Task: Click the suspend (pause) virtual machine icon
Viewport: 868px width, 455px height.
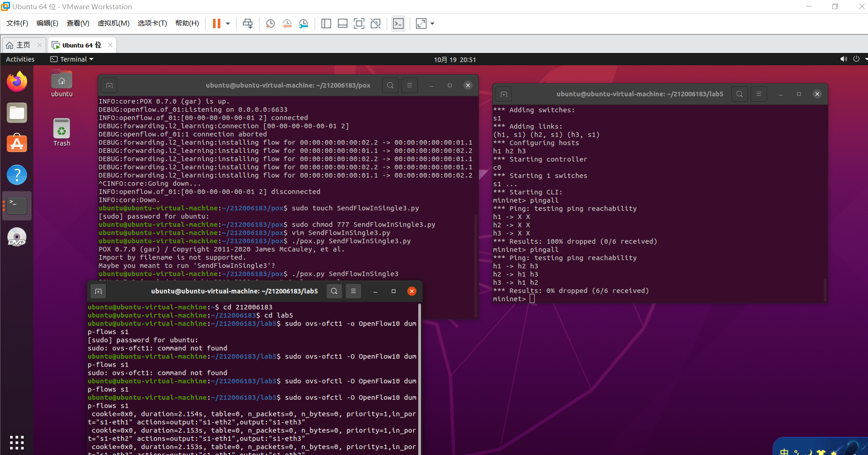Action: (216, 24)
